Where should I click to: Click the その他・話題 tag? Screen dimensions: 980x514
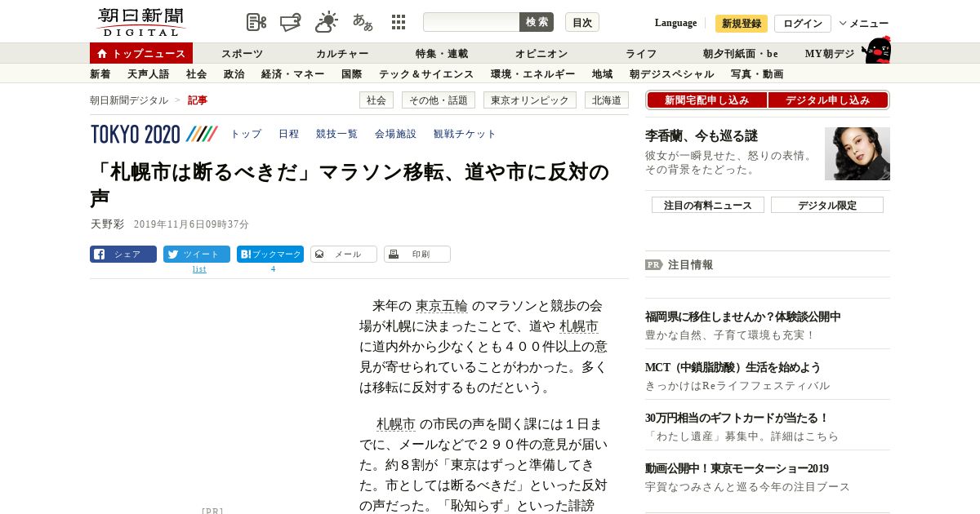439,100
